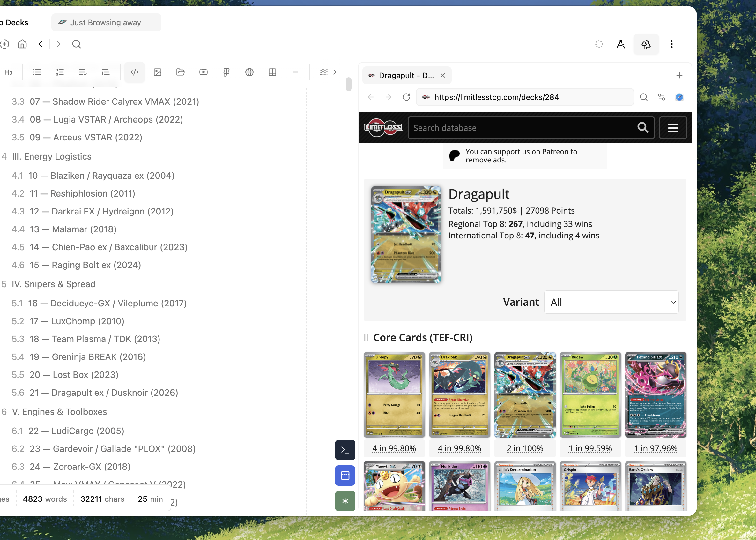This screenshot has height=540, width=756.
Task: Insert a horizontal divider line
Action: tap(295, 72)
